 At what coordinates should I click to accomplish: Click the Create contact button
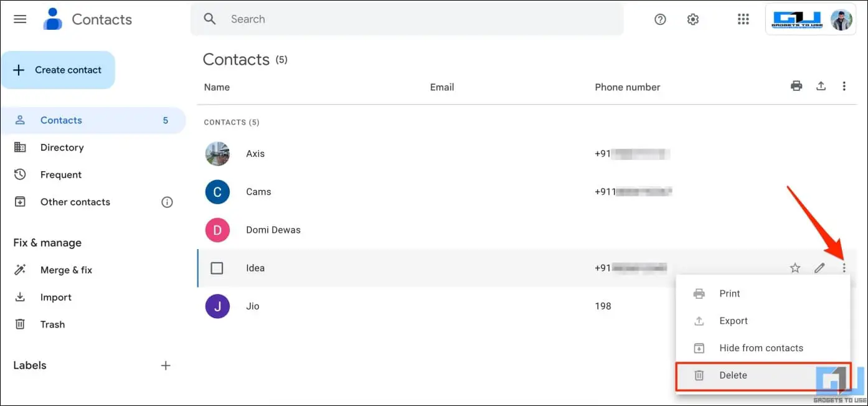click(58, 70)
